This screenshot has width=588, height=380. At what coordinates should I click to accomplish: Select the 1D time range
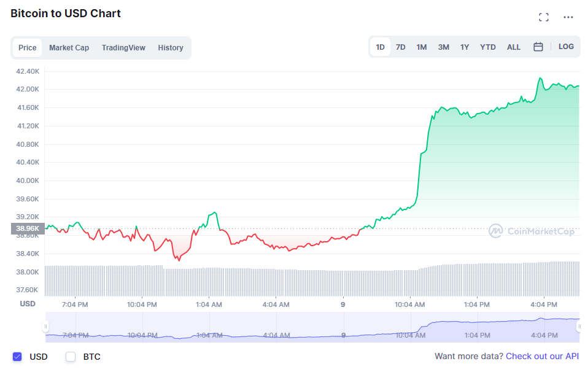(x=380, y=46)
